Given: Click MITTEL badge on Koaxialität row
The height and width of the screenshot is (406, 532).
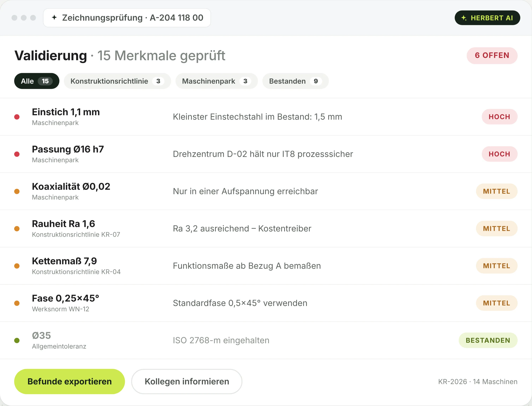Looking at the screenshot, I should (497, 191).
